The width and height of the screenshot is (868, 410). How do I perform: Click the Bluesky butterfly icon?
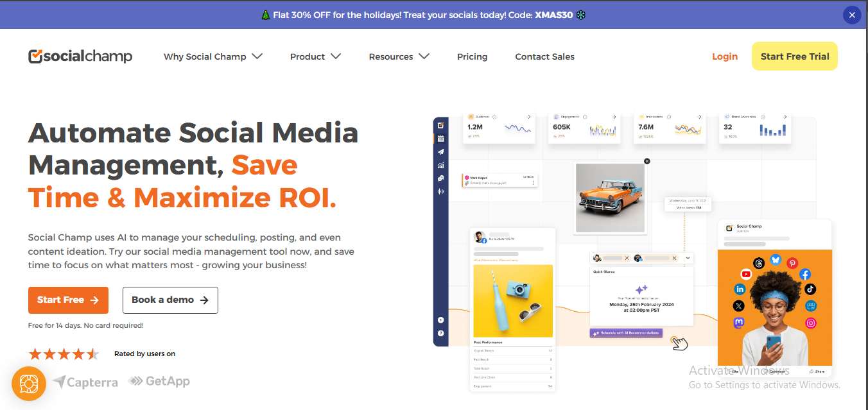pyautogui.click(x=776, y=259)
